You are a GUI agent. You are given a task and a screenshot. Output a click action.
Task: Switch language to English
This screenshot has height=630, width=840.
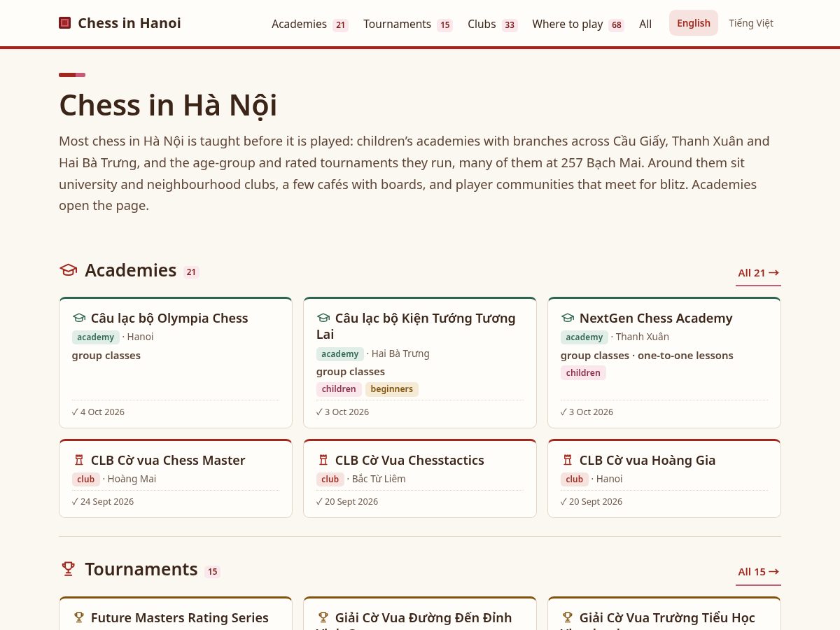click(x=694, y=23)
